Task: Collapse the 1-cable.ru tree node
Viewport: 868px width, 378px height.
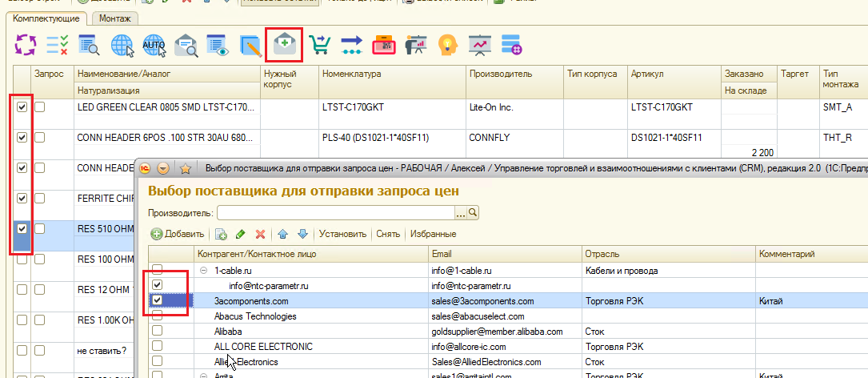Action: click(203, 270)
